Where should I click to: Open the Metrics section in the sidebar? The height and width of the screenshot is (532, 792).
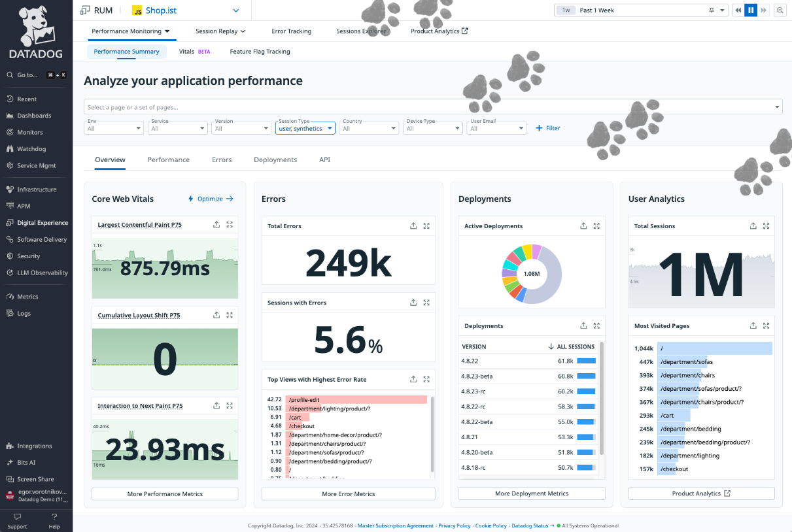click(29, 296)
